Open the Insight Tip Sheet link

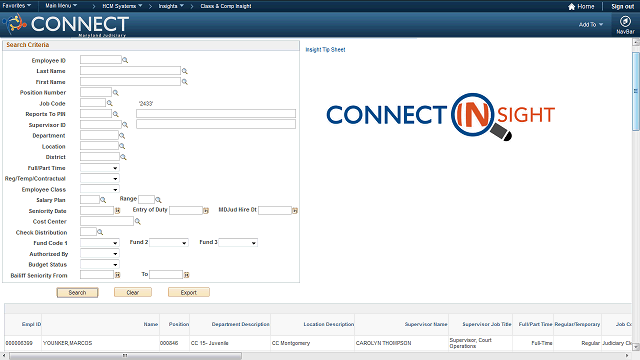click(325, 50)
